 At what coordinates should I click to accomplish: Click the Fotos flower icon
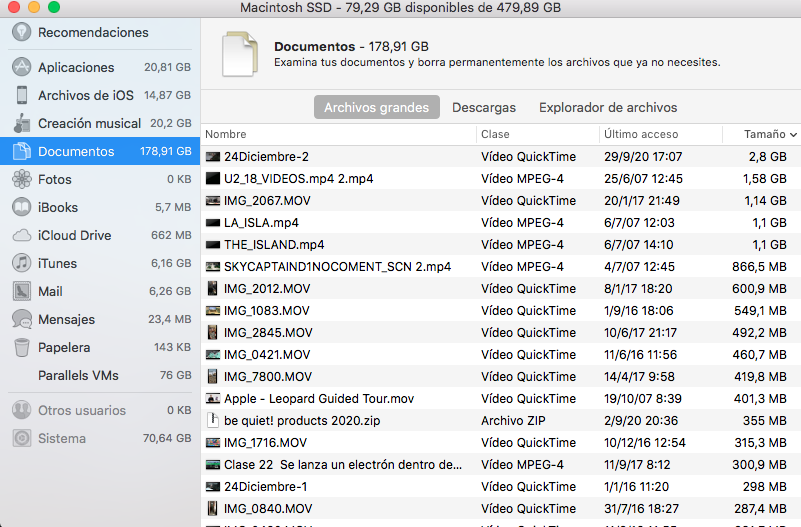coord(21,179)
